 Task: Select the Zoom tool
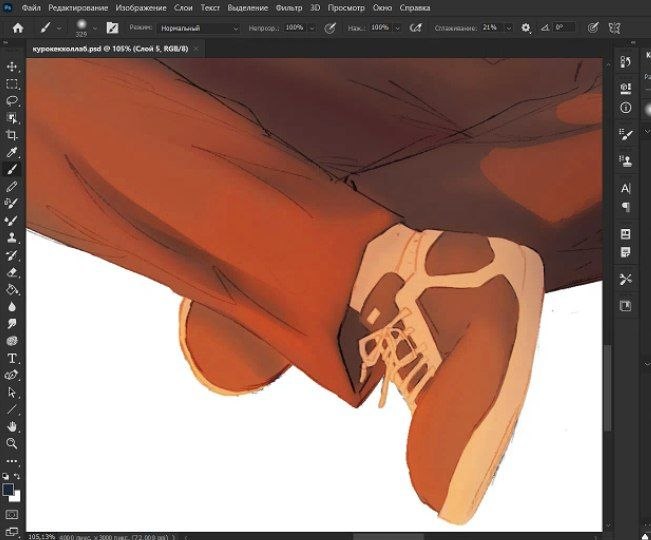(12, 443)
